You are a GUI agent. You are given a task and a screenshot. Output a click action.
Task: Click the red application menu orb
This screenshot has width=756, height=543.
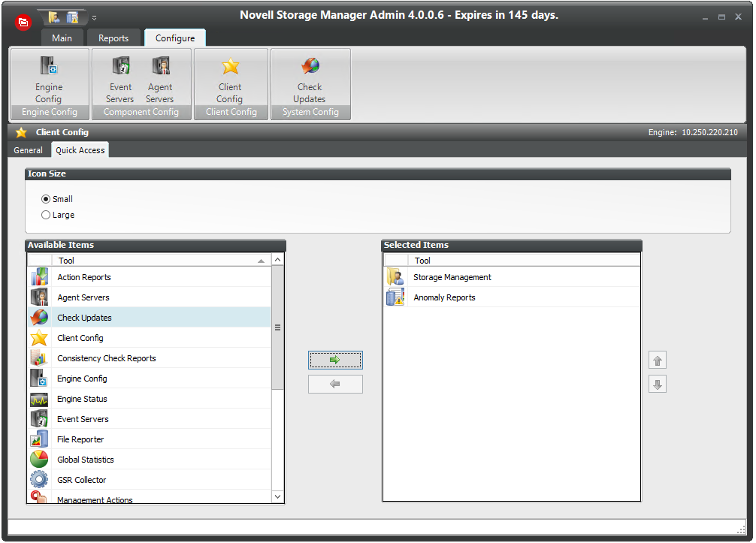(23, 23)
